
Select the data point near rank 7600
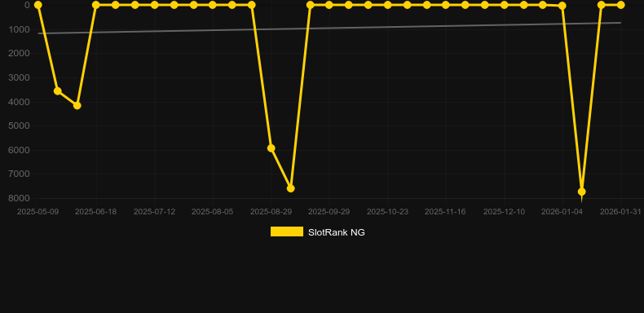290,188
